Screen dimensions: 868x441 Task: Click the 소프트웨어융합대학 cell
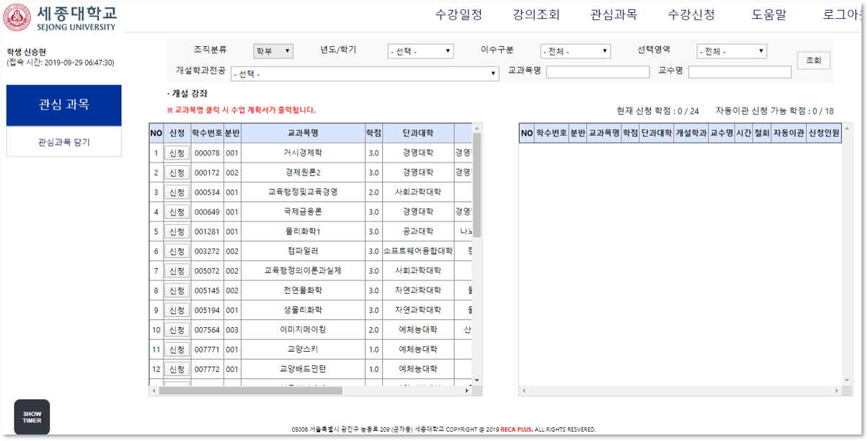(x=418, y=251)
